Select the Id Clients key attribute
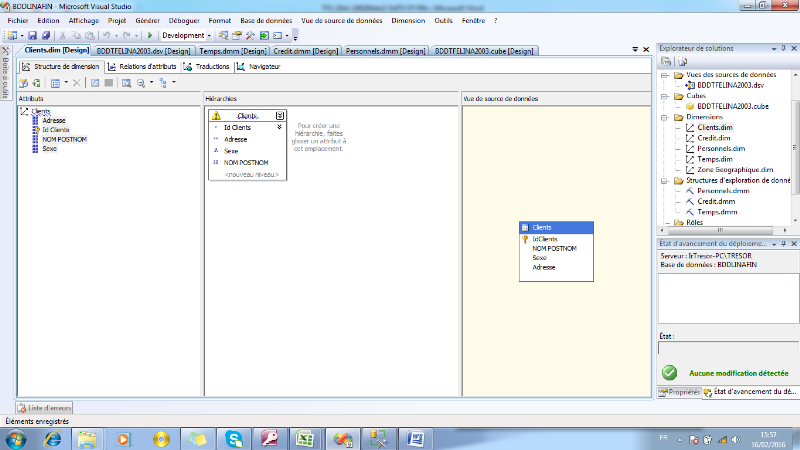The height and width of the screenshot is (450, 800). tap(54, 130)
